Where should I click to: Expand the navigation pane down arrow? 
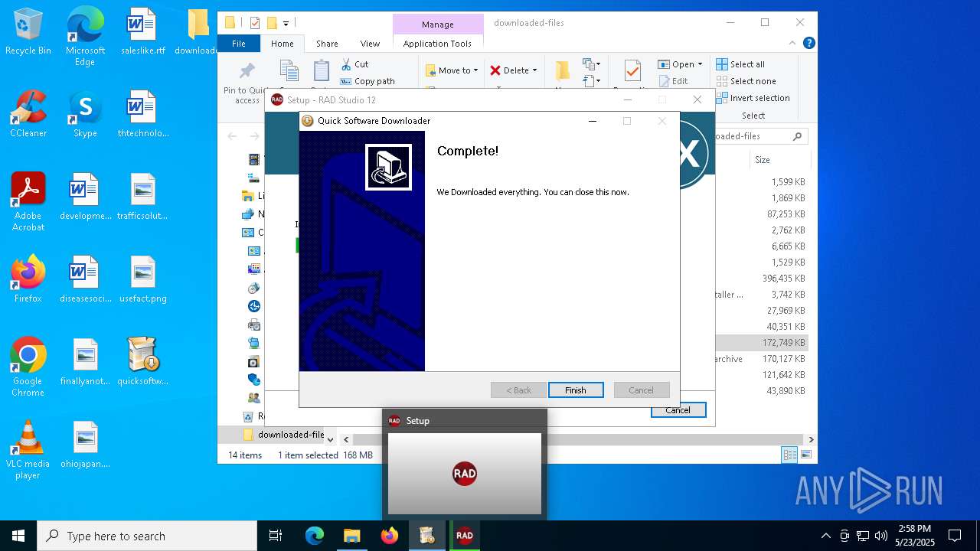coord(330,439)
